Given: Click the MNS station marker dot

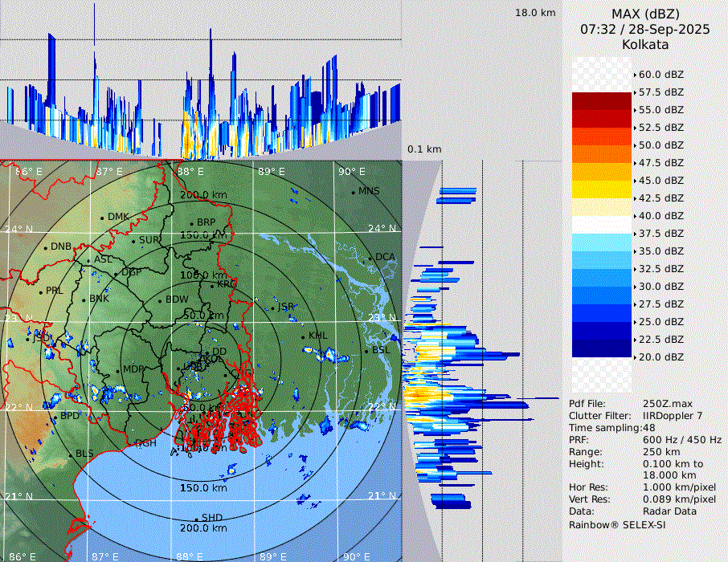Looking at the screenshot, I should point(353,192).
